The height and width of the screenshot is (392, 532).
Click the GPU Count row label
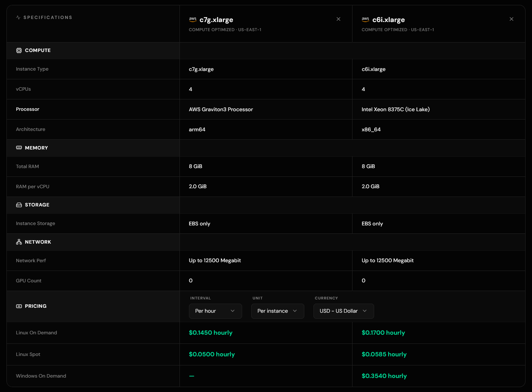tap(28, 280)
